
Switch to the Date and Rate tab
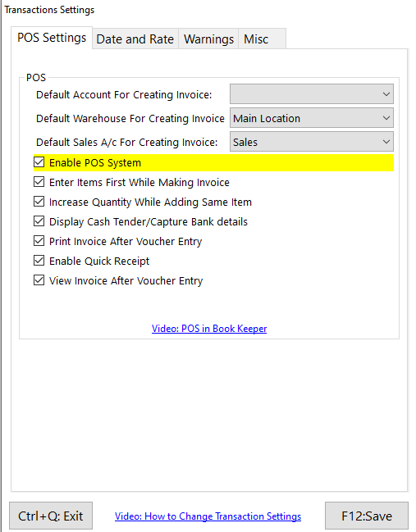(x=135, y=39)
